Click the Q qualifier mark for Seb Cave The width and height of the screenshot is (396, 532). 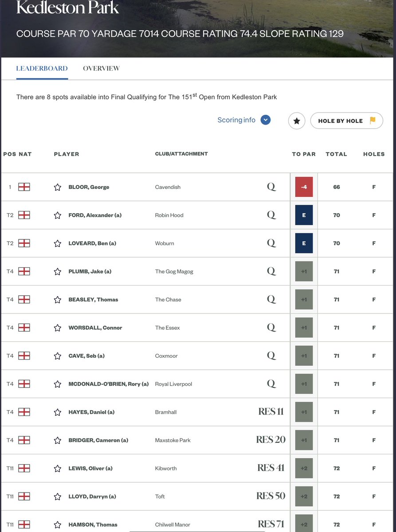(x=271, y=356)
